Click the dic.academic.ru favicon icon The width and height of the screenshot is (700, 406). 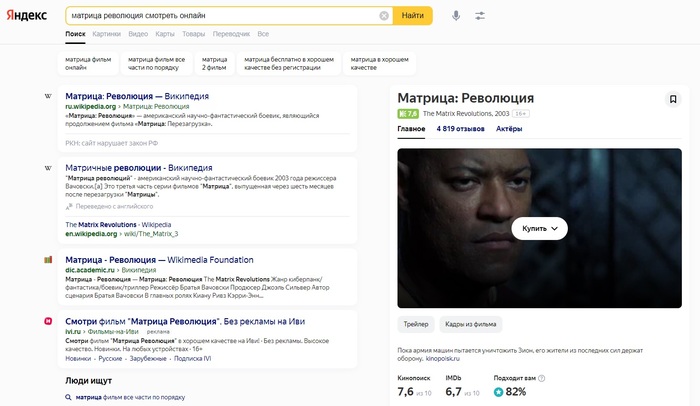(x=48, y=259)
